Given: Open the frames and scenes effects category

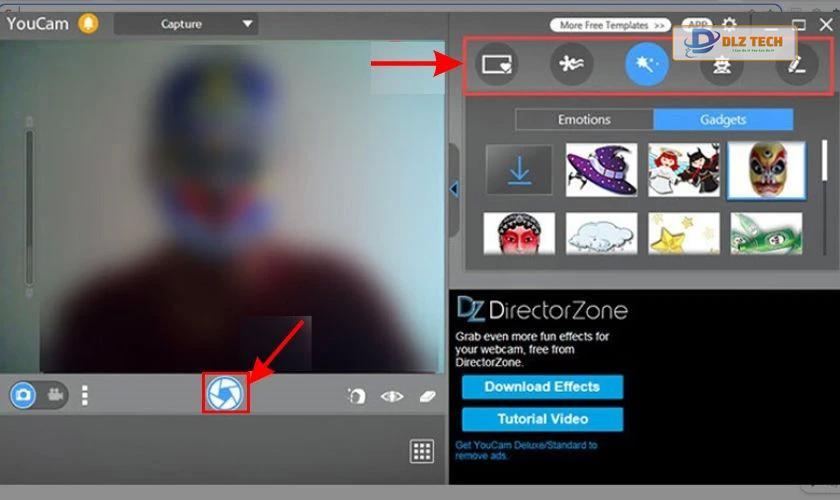Looking at the screenshot, I should 497,64.
